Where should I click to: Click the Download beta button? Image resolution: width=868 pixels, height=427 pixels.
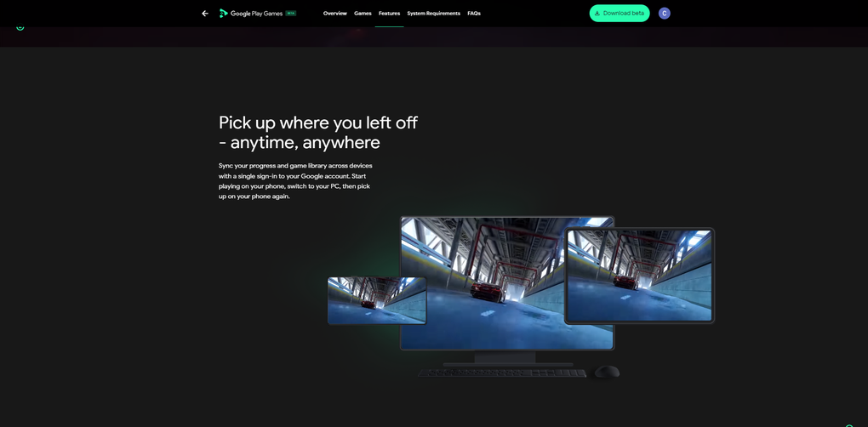(620, 14)
